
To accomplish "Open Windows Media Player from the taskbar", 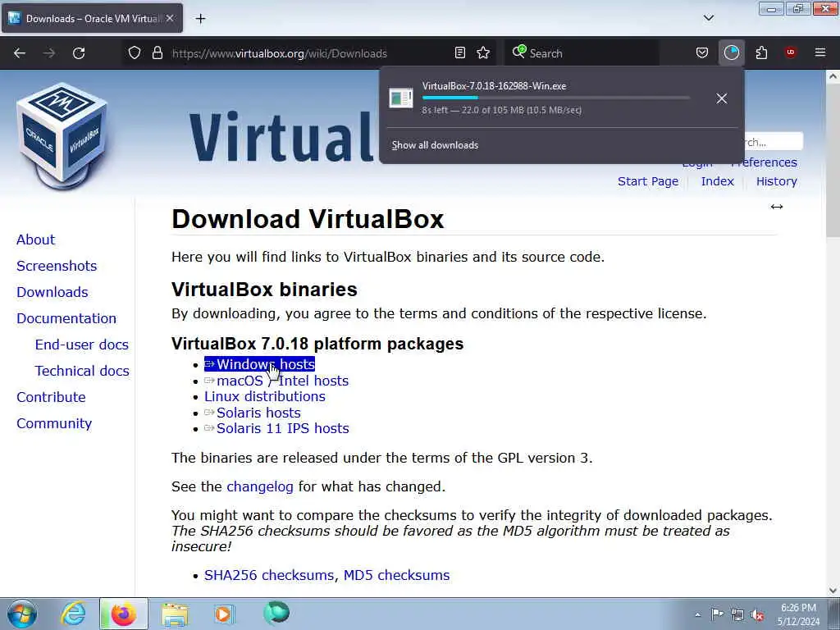I will pyautogui.click(x=224, y=614).
